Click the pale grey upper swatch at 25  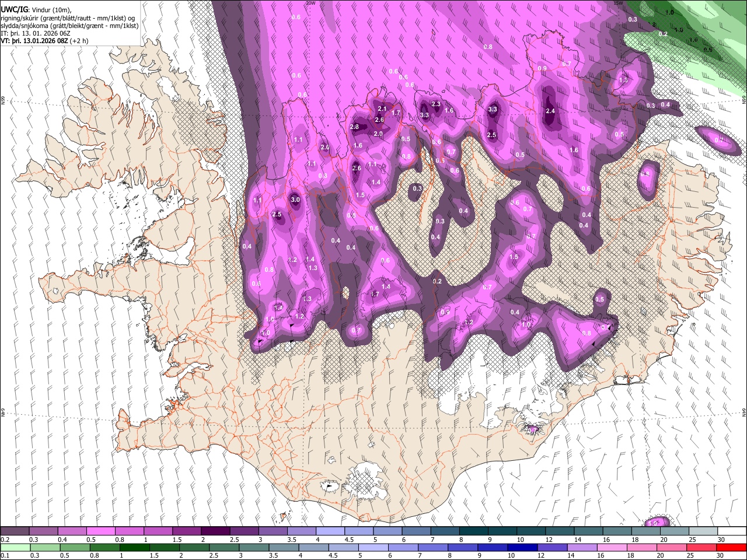703,531
